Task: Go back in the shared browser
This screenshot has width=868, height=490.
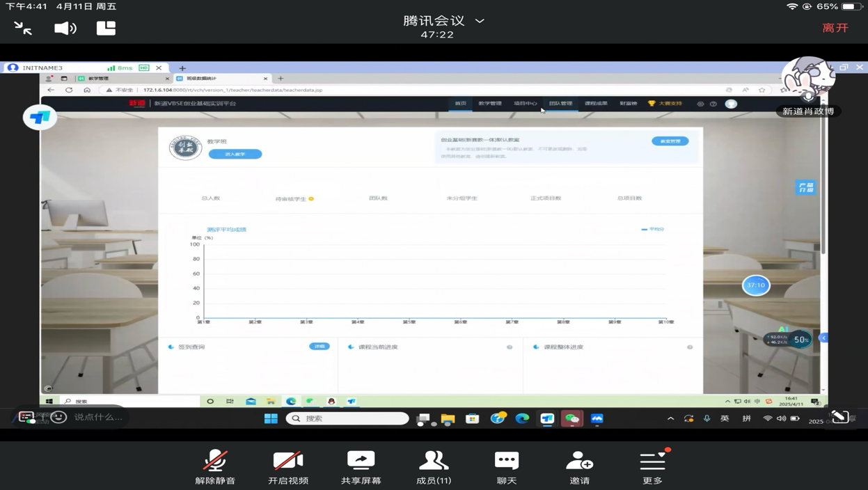Action: coord(51,90)
